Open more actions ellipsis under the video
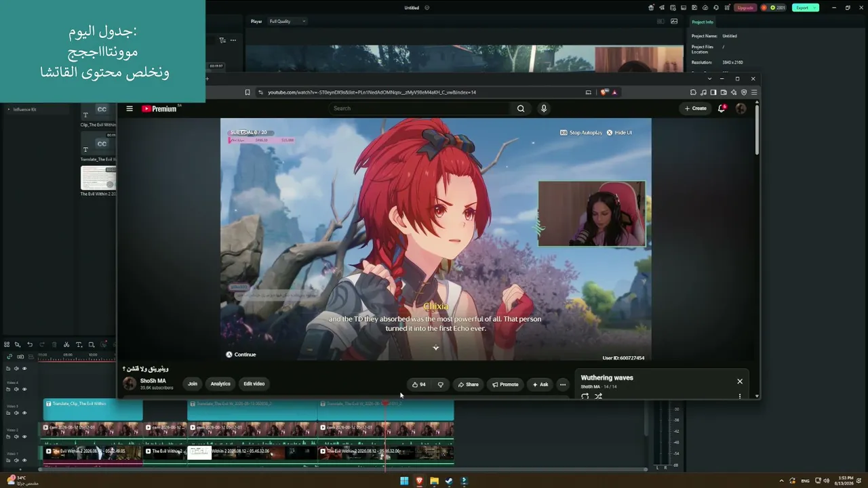 coord(562,384)
